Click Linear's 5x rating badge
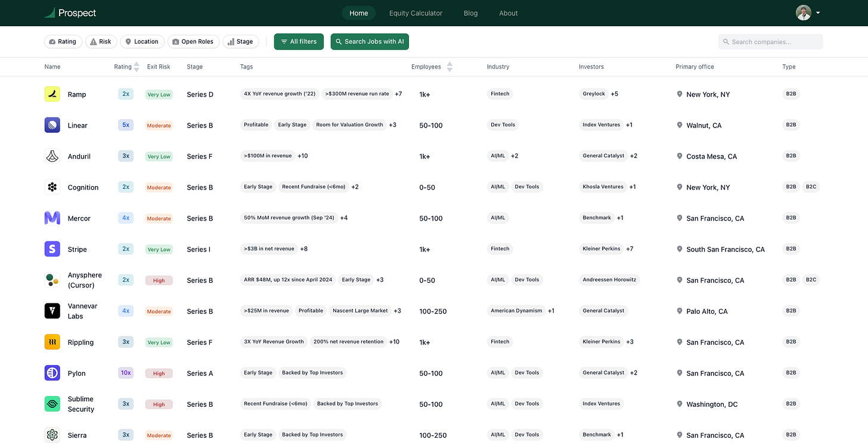Viewport: 868px width, 446px height. pos(126,125)
